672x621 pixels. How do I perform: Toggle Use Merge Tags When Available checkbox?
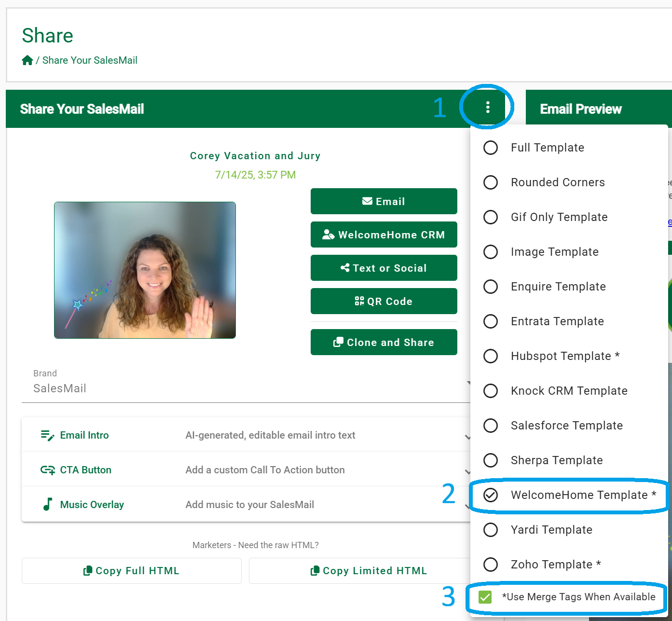tap(485, 597)
